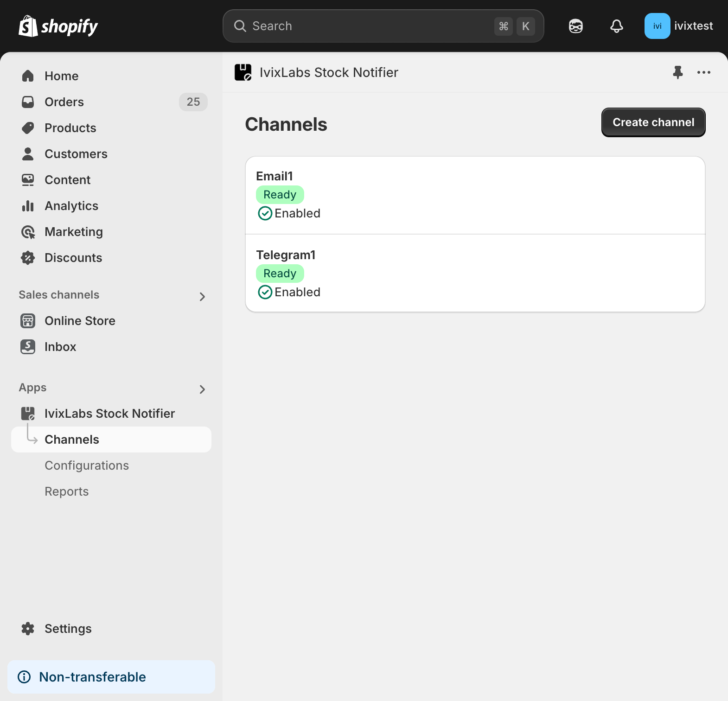Go to Home page
The height and width of the screenshot is (701, 728).
click(x=111, y=76)
